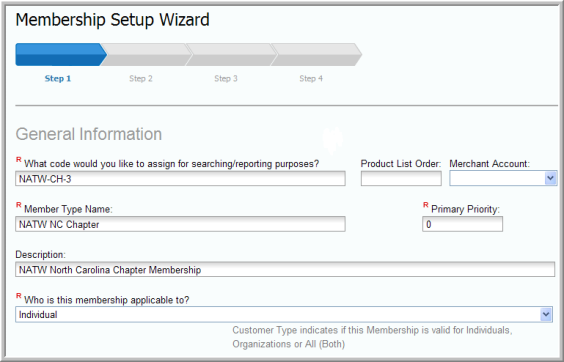564x362 pixels.
Task: Focus the Member Type Name field
Action: (180, 224)
